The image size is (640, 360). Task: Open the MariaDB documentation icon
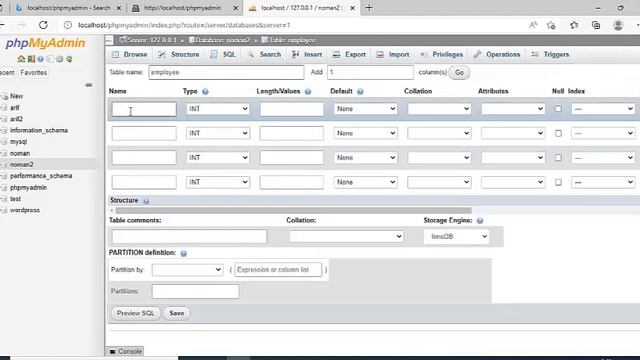(50, 59)
